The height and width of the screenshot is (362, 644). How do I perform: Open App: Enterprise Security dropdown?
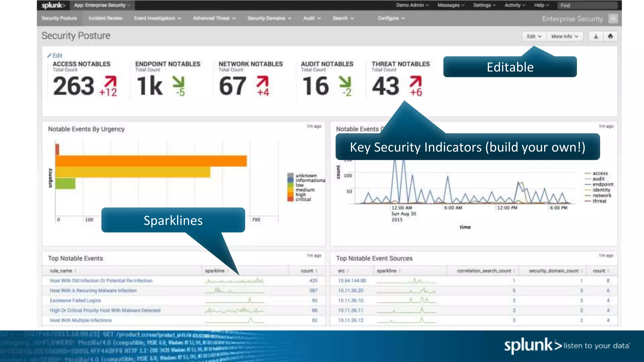(102, 5)
